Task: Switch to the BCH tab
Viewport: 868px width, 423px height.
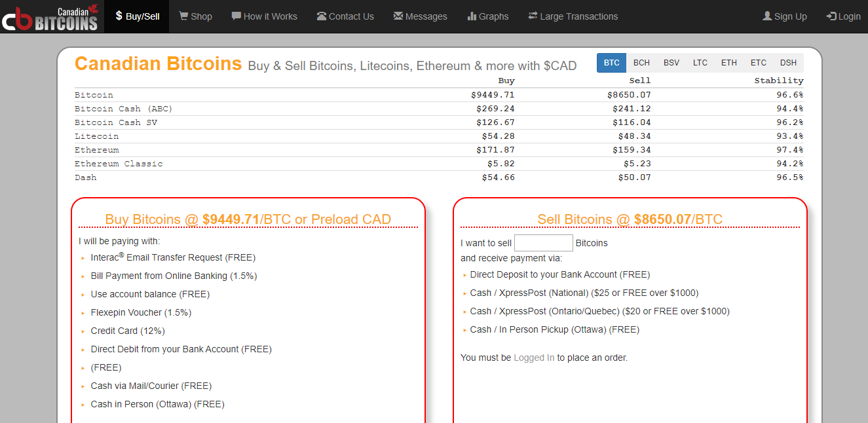Action: (641, 63)
